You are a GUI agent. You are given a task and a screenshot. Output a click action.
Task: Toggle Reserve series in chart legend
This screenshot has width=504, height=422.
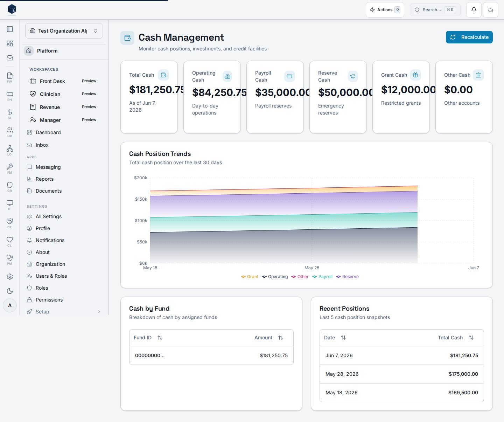coord(347,277)
